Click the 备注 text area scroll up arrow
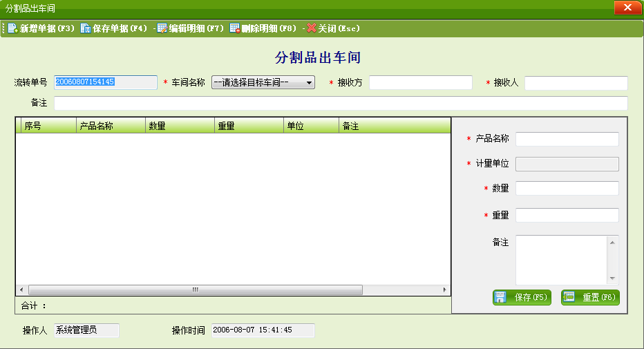 (612, 243)
